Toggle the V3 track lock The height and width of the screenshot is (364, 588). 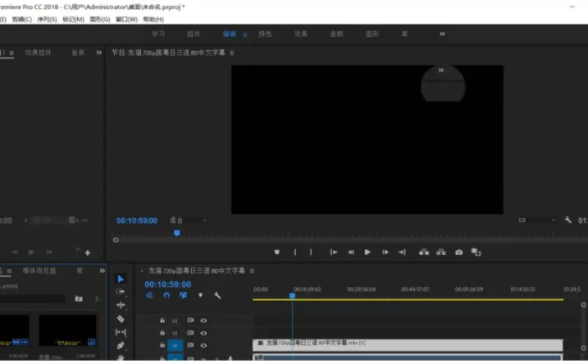pyautogui.click(x=163, y=320)
